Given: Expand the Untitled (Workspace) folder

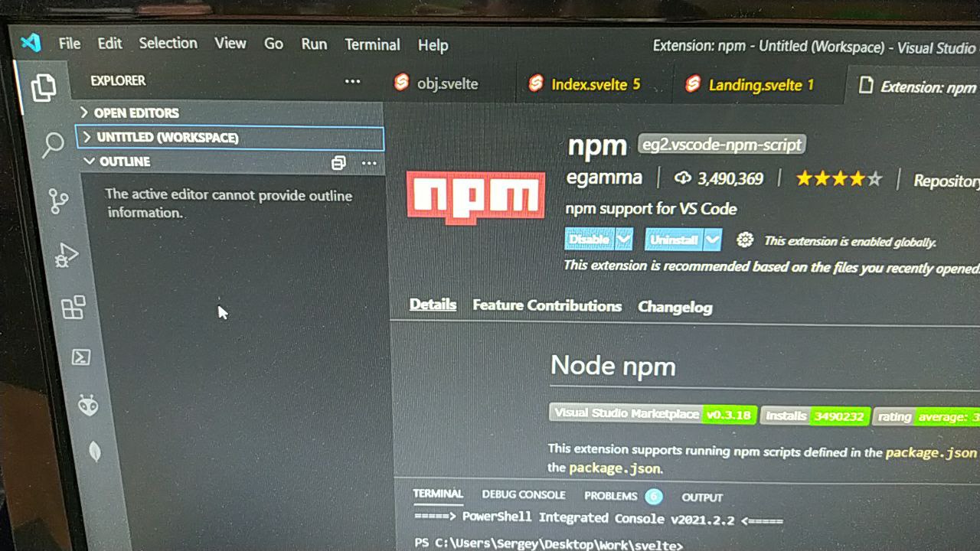Looking at the screenshot, I should point(230,138).
